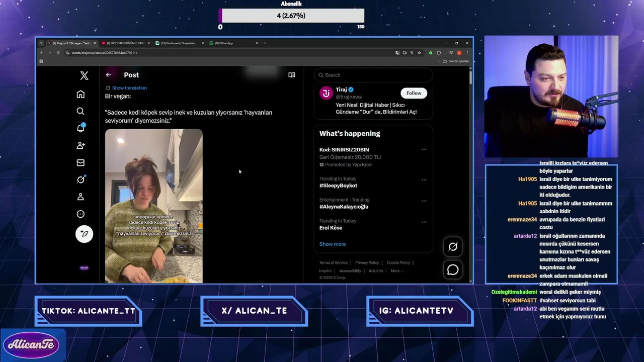The image size is (644, 362).
Task: Close the WhatsApp tab
Action: 257,43
